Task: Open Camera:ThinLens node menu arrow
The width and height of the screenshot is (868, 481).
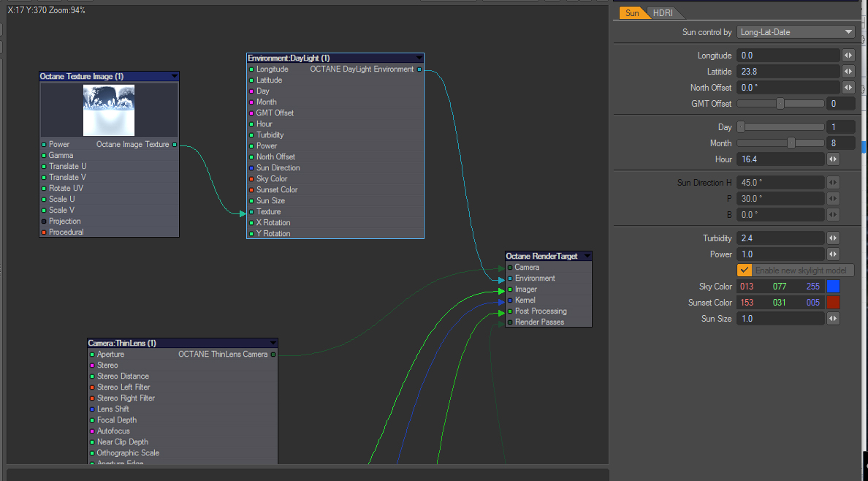Action: (273, 343)
